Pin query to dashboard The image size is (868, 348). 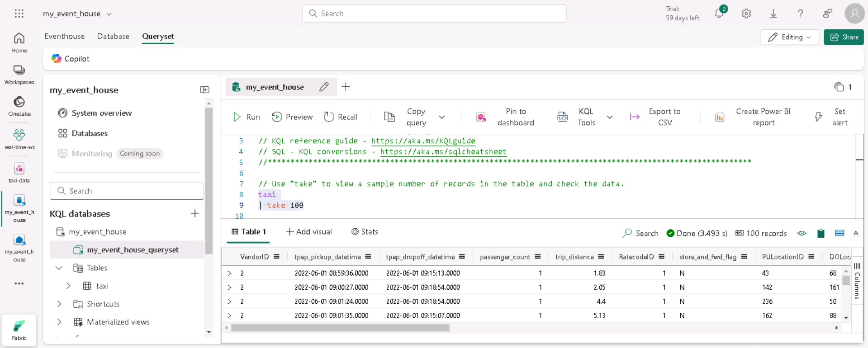coord(505,117)
